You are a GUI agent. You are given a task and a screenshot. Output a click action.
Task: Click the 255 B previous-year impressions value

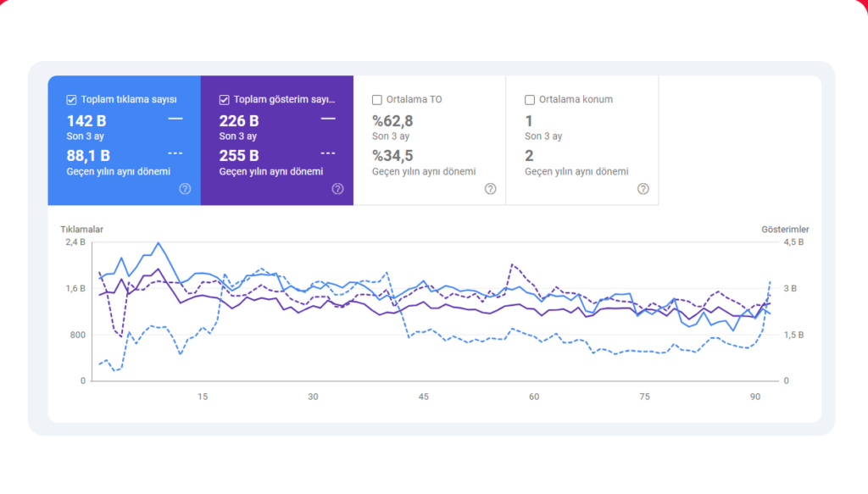pyautogui.click(x=239, y=155)
